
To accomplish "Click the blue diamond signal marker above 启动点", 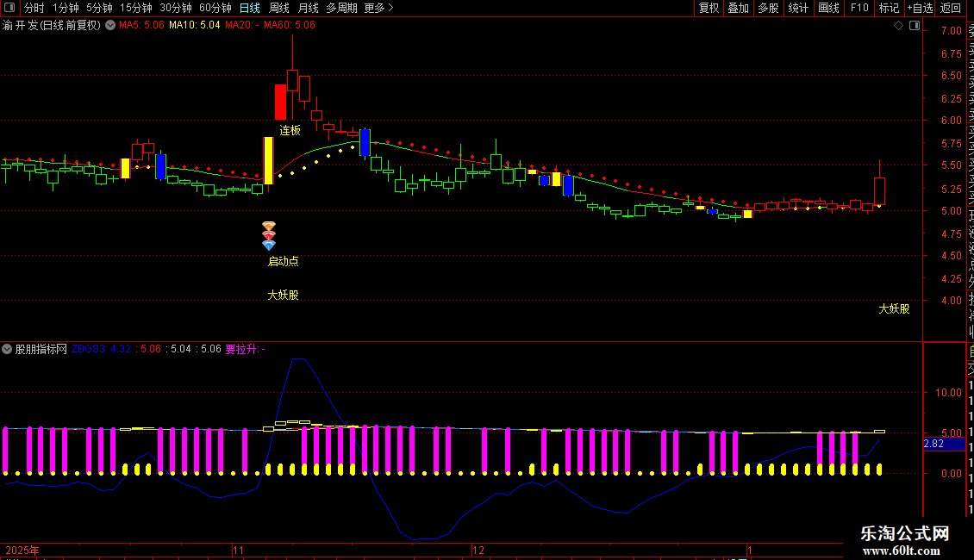I will click(268, 246).
